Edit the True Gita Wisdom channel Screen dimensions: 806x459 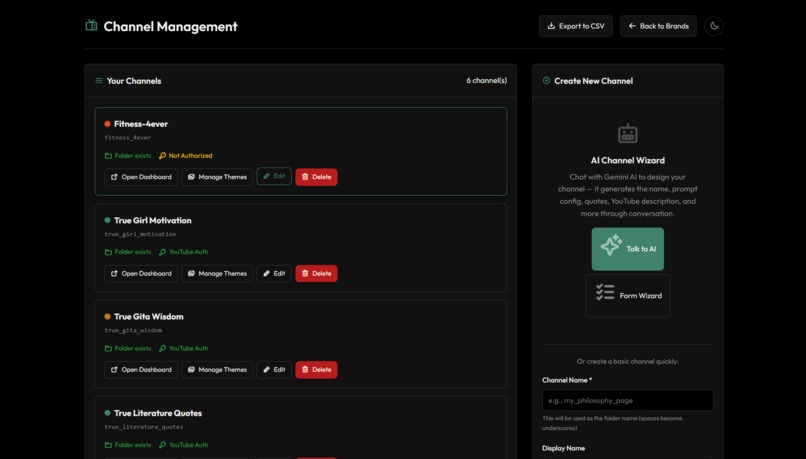pyautogui.click(x=274, y=370)
